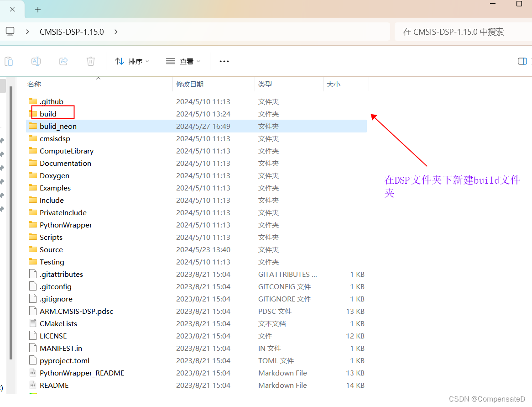Image resolution: width=532 pixels, height=407 pixels.
Task: Paste from clipboard using the paste icon
Action: click(x=8, y=61)
